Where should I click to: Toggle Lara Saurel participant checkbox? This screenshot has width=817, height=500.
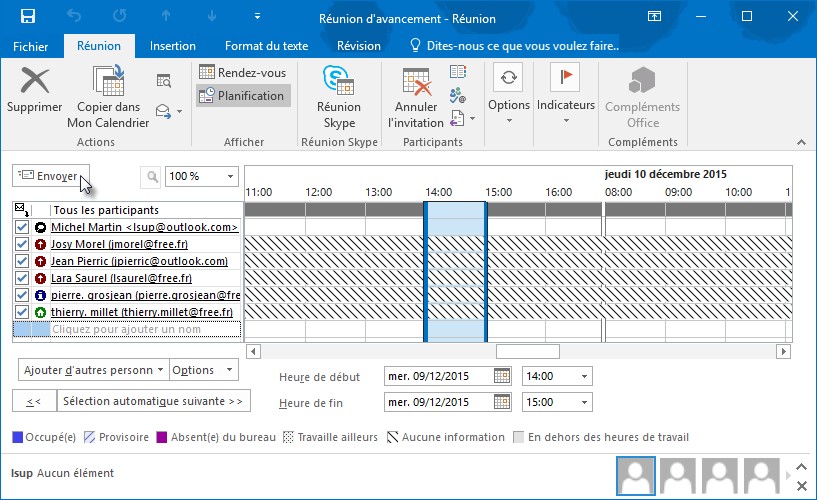(22, 278)
